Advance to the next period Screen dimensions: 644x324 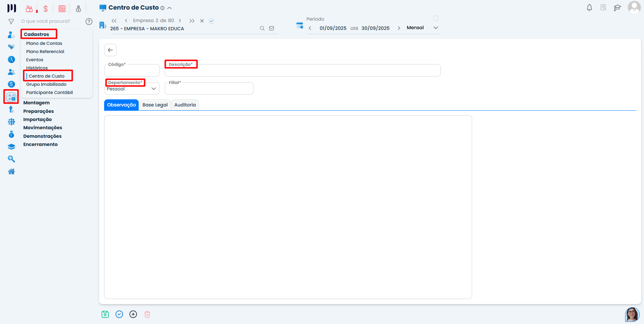[399, 28]
